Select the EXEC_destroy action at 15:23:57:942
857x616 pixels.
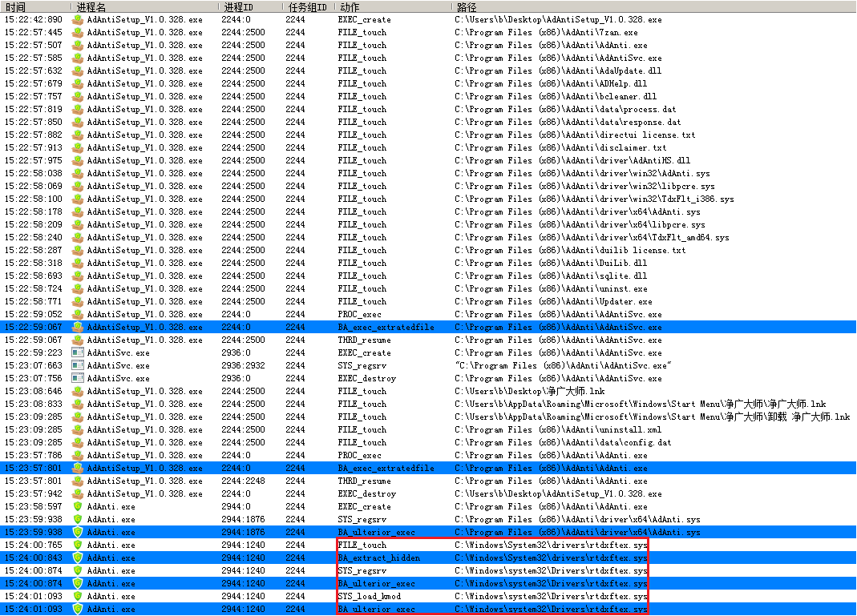coord(366,493)
